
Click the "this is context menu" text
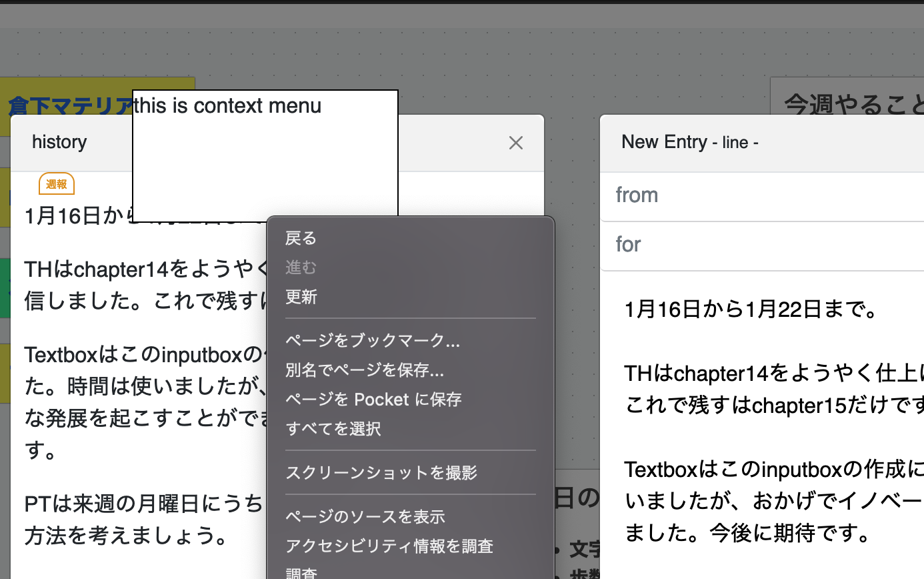click(227, 105)
